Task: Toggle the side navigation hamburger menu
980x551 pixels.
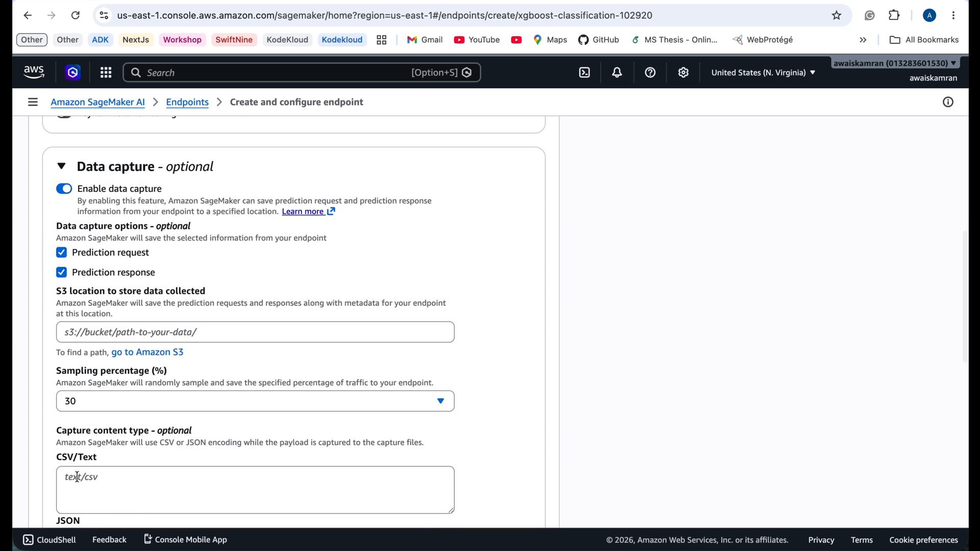Action: coord(33,102)
